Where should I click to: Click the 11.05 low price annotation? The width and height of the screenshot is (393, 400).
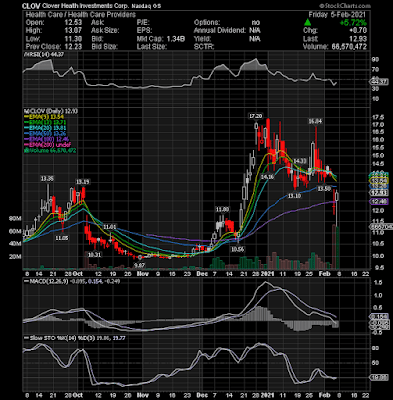62,238
